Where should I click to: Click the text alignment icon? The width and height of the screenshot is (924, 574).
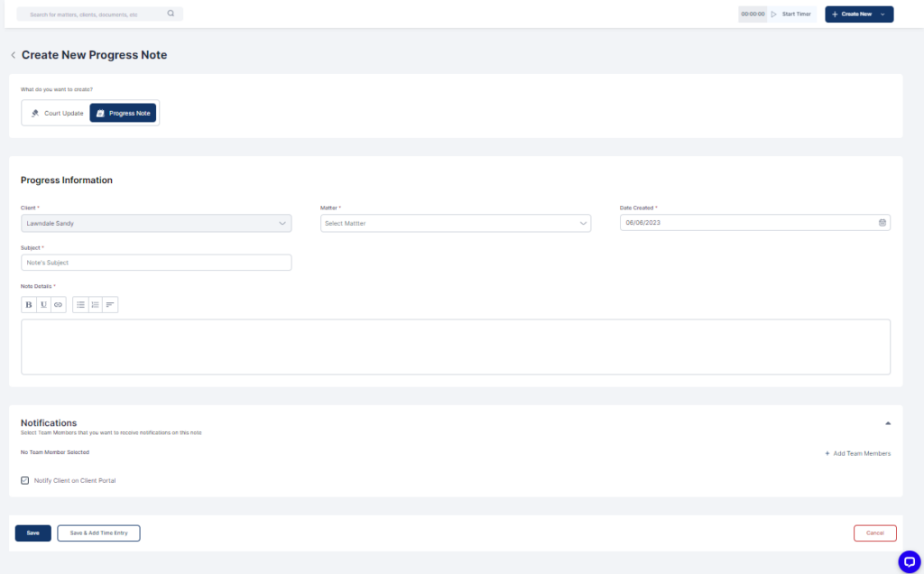tap(110, 305)
